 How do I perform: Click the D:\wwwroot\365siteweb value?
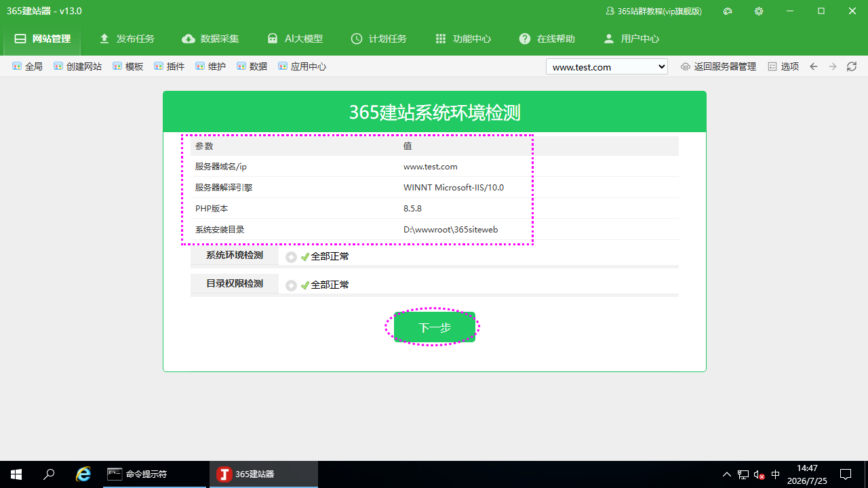point(451,230)
